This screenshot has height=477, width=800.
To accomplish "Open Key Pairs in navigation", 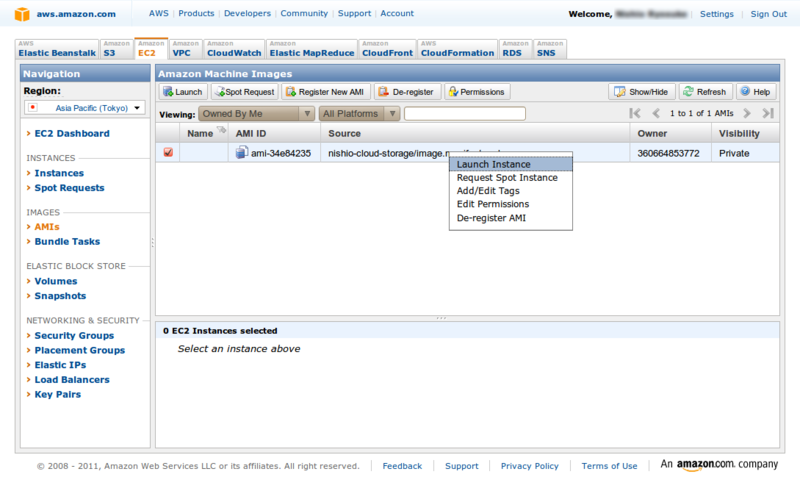I will (58, 394).
